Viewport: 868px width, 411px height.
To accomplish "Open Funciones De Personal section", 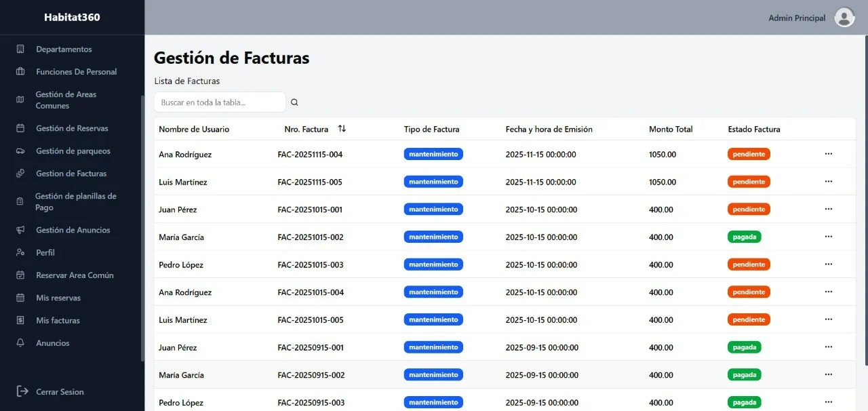I will click(x=76, y=72).
